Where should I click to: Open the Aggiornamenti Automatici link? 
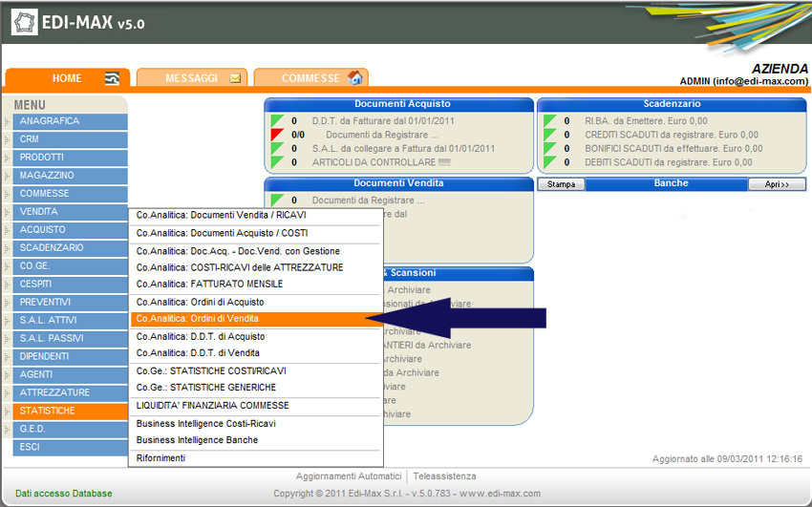(x=349, y=476)
